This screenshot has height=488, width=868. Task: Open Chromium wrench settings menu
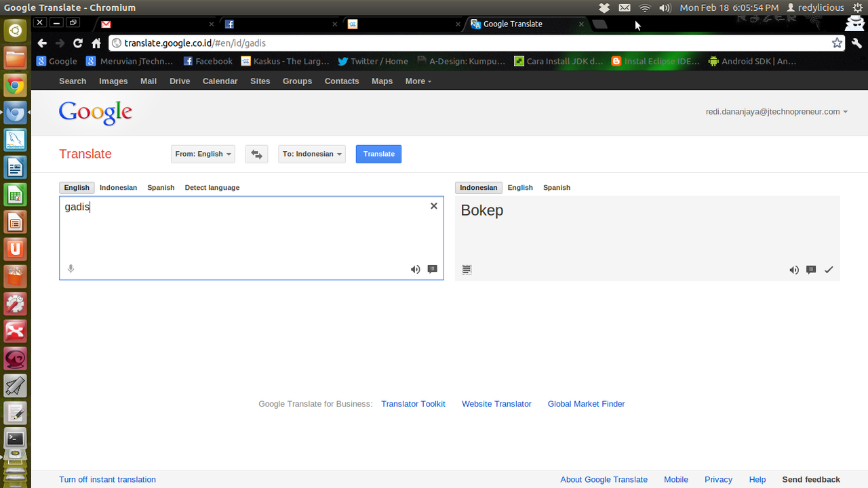[x=856, y=43]
